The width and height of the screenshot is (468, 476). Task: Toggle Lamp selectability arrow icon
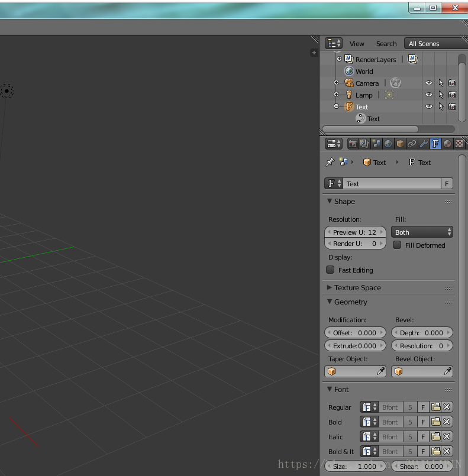coord(441,95)
